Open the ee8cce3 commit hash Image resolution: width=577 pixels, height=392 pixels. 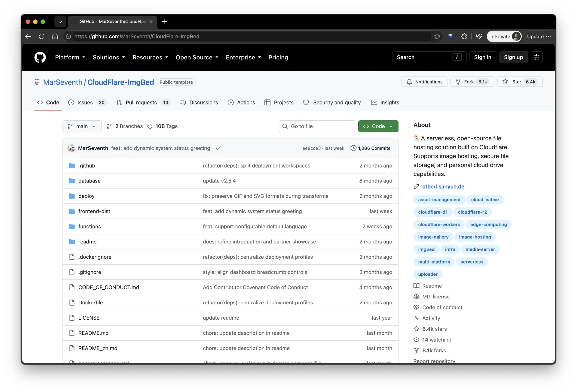click(x=311, y=148)
